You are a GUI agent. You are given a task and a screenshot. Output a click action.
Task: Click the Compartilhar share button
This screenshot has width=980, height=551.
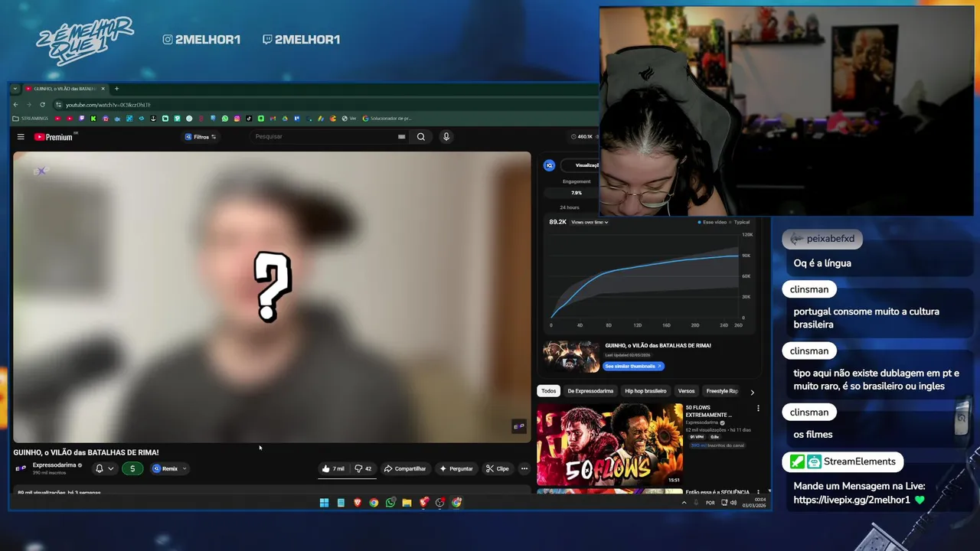point(405,468)
